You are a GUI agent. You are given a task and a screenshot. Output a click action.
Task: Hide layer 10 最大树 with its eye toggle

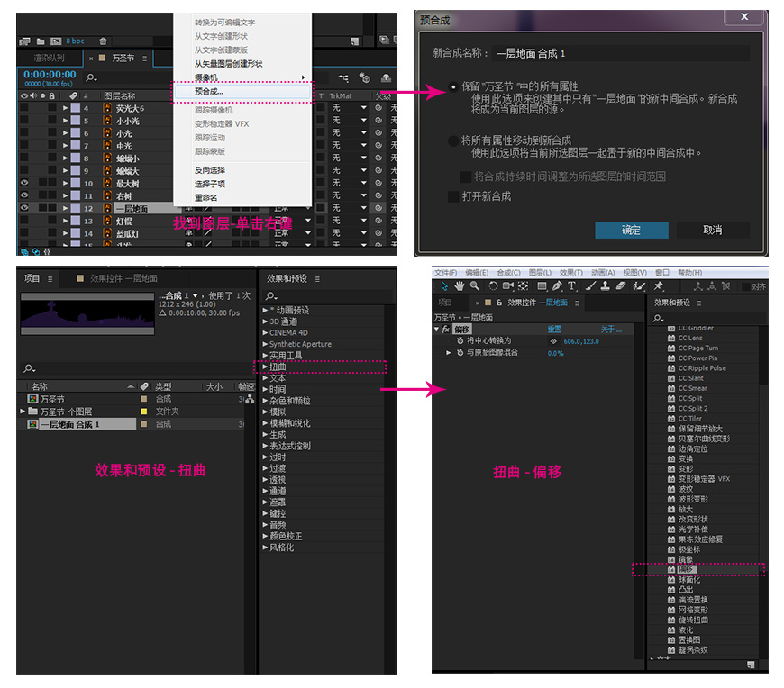coord(24,183)
